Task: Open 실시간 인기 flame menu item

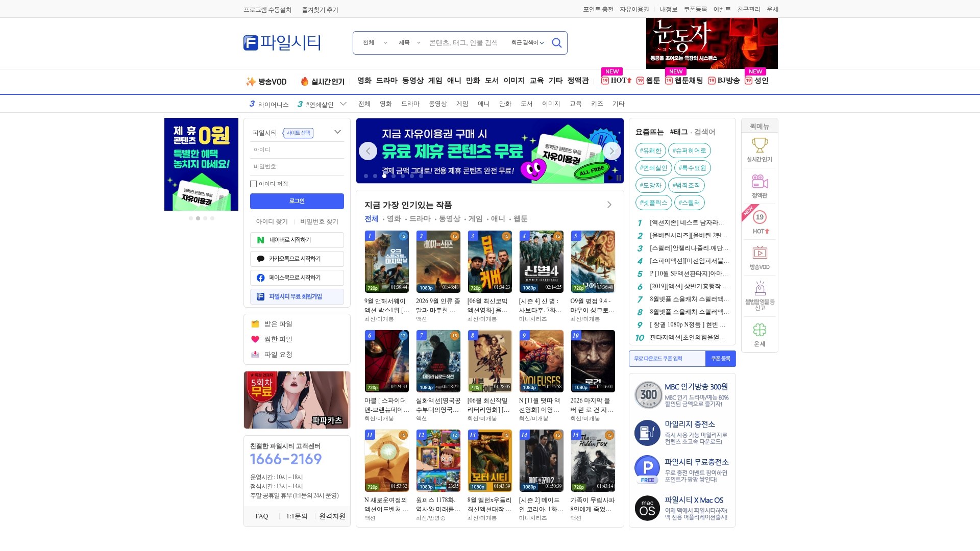Action: pos(323,82)
